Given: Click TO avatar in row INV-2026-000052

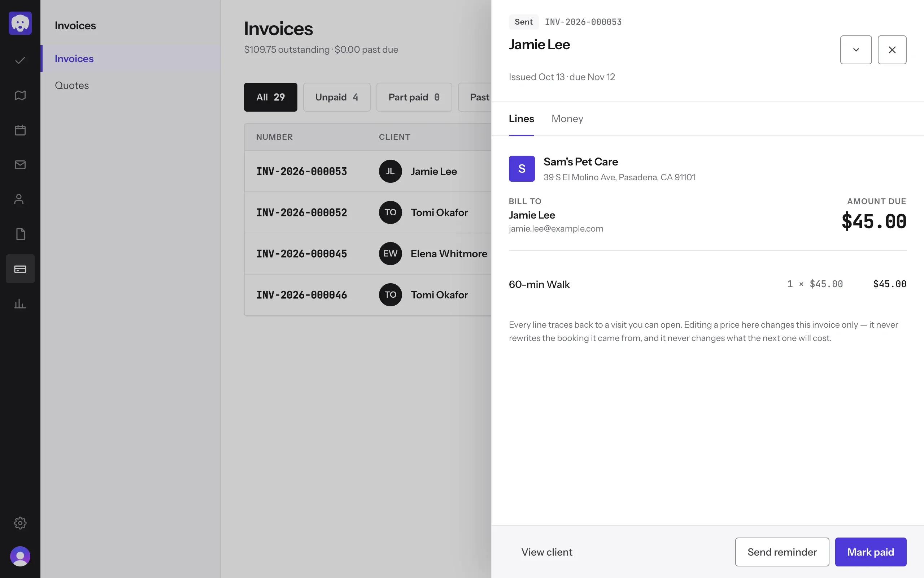Looking at the screenshot, I should (x=390, y=212).
